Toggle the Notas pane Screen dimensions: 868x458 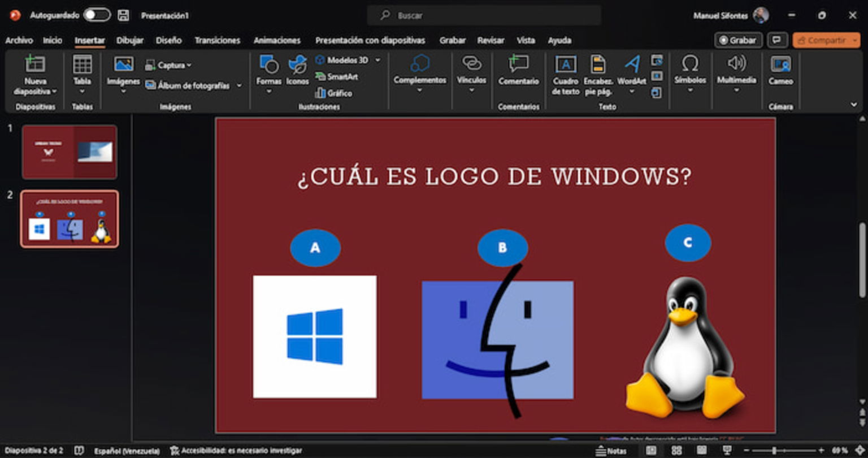pos(611,451)
